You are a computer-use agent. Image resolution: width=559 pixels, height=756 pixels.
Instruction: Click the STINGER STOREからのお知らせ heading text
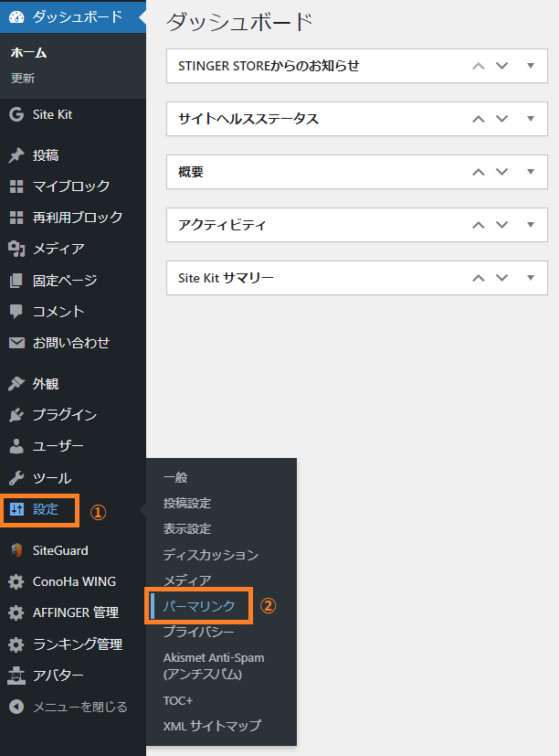(x=269, y=66)
